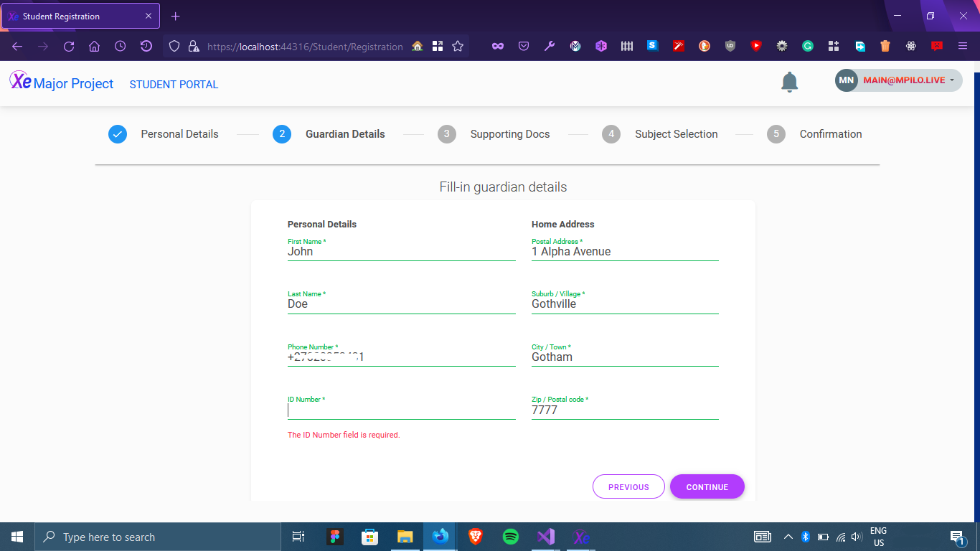Open the orange trash can extension
The width and height of the screenshot is (980, 551).
(885, 47)
